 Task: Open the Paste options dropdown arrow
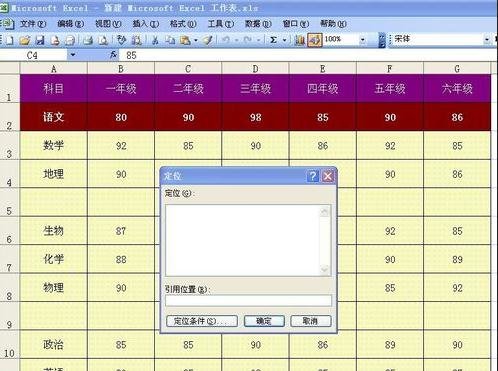coord(196,40)
